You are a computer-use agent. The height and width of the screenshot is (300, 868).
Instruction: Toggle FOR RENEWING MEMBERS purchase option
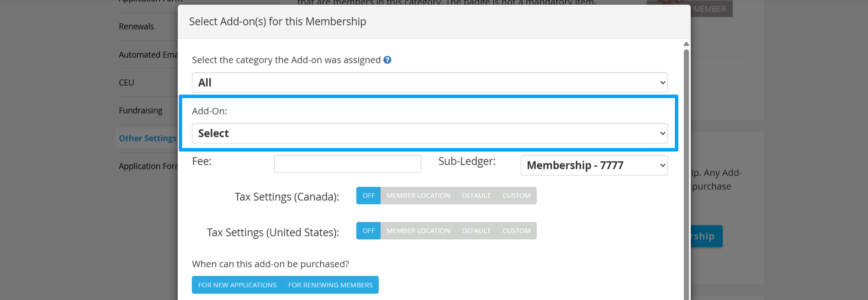(330, 285)
